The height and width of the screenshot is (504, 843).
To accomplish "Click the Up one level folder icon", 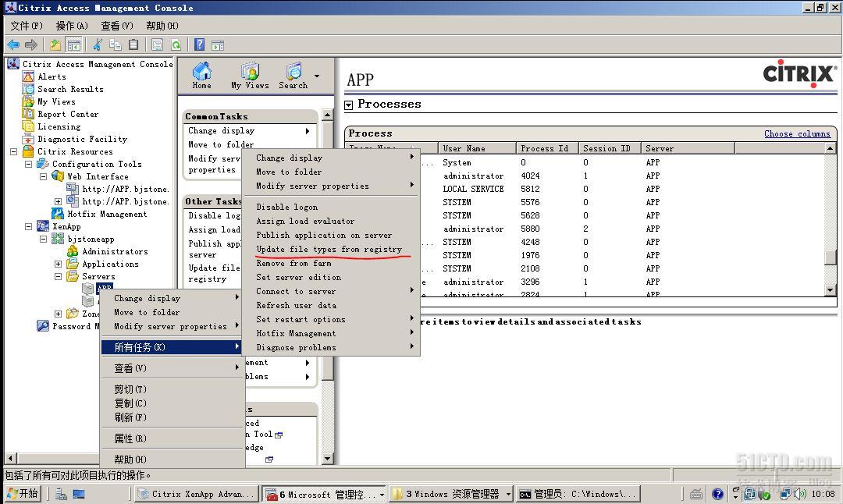I will click(x=55, y=44).
